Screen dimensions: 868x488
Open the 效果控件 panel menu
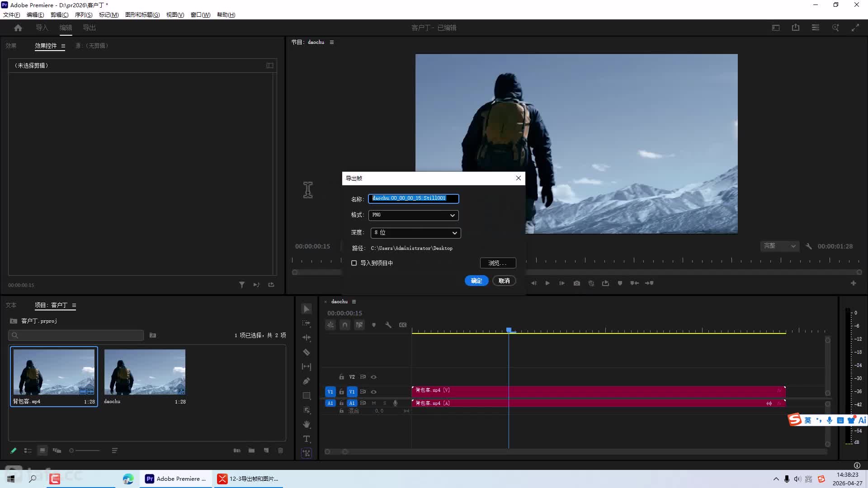pyautogui.click(x=63, y=46)
